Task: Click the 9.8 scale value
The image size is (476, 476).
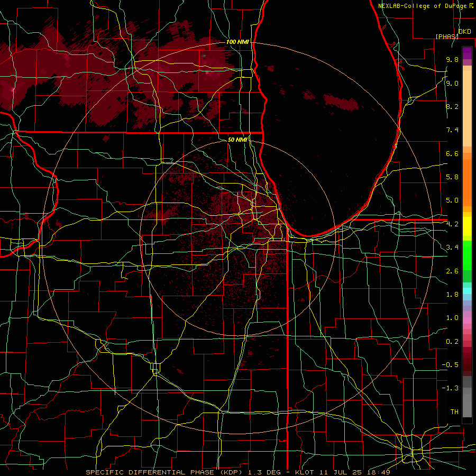Action: coord(452,59)
